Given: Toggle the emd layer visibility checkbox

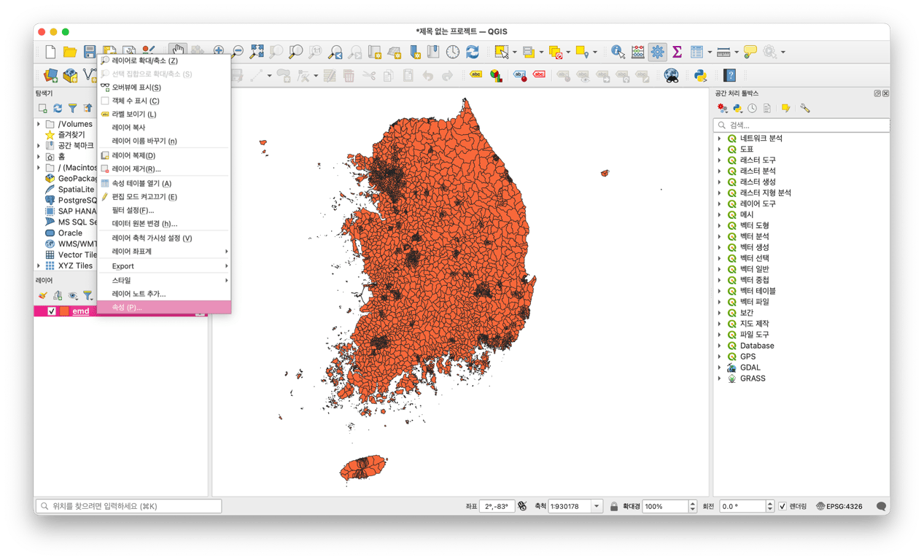Looking at the screenshot, I should [x=52, y=311].
